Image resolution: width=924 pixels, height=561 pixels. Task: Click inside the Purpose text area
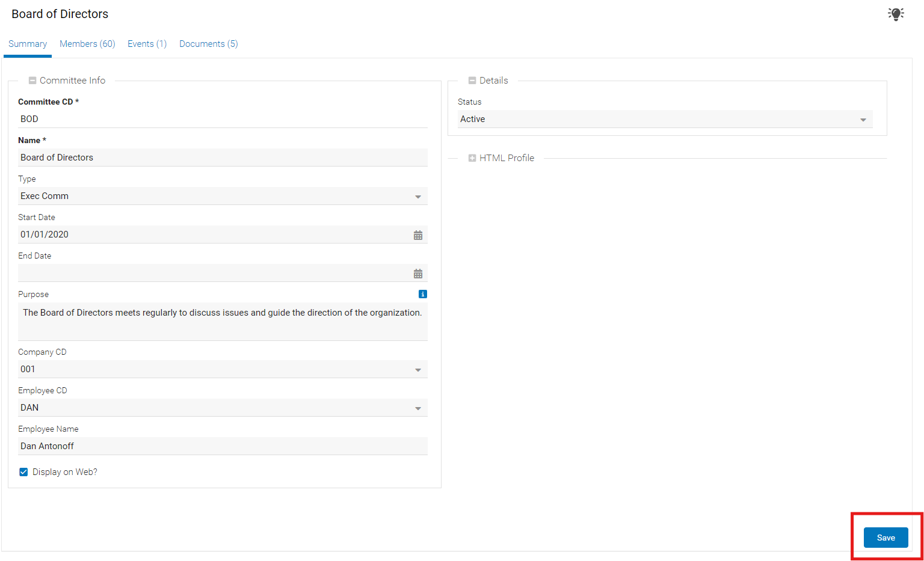(x=223, y=322)
